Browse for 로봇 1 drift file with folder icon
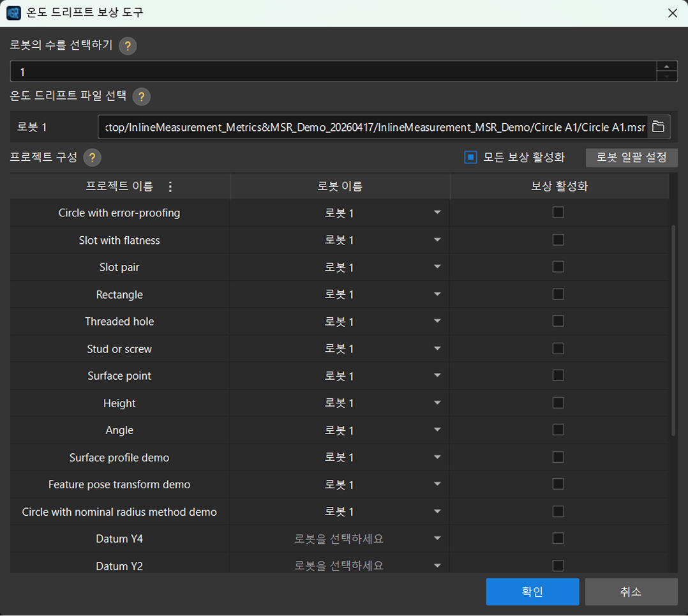Viewport: 688px width, 616px height. [658, 127]
